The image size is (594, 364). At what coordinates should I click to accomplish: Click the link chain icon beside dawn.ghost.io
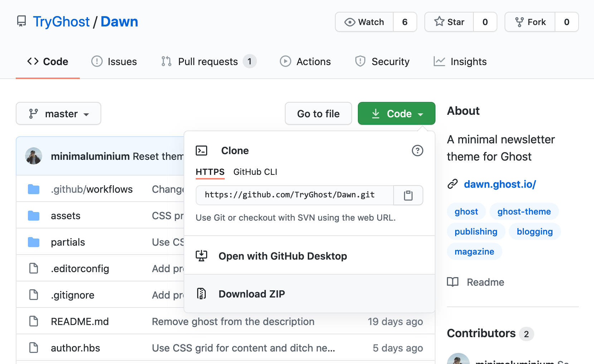(453, 184)
